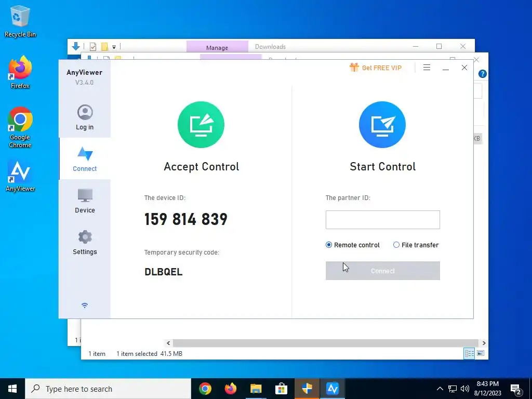This screenshot has width=532, height=399.
Task: Open Microsoft Store from the taskbar
Action: click(x=281, y=389)
